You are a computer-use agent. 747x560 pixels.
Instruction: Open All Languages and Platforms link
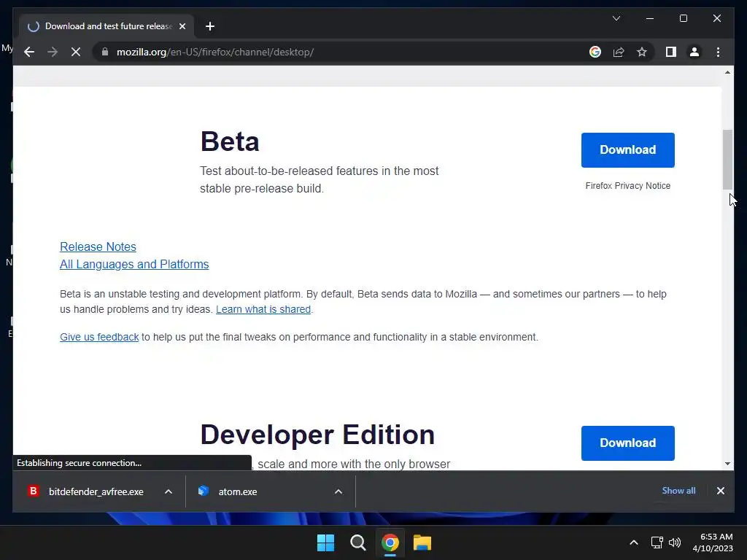pos(134,264)
